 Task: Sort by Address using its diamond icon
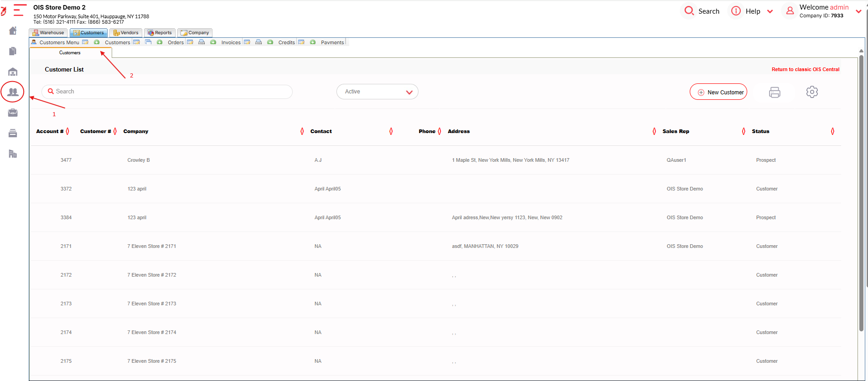[x=655, y=131]
